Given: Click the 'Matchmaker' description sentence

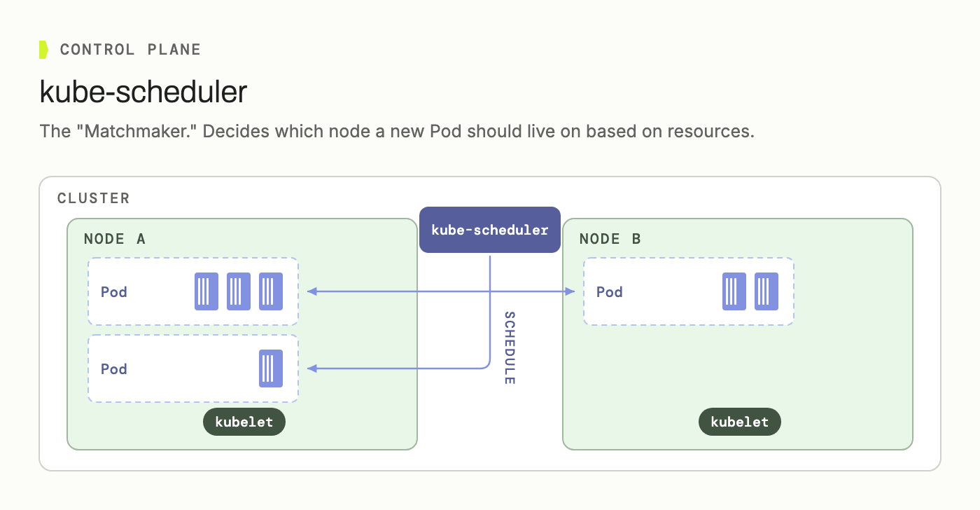Looking at the screenshot, I should [397, 132].
